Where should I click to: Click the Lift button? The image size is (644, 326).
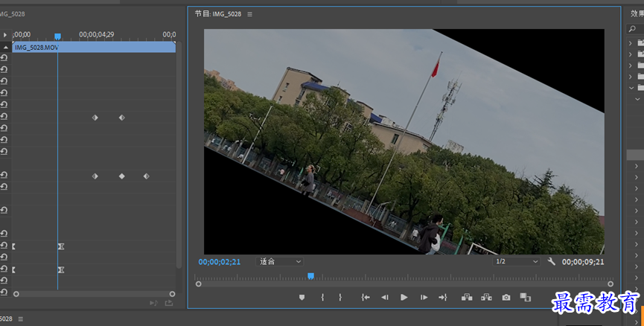tap(467, 297)
